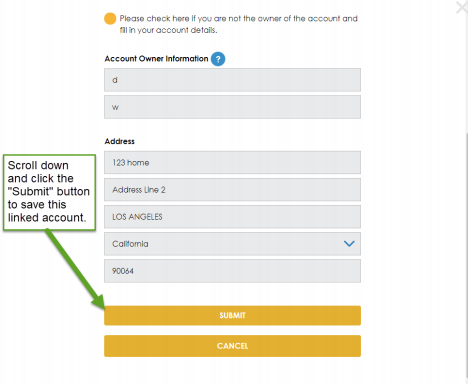Close the dialog with the X icon
The width and height of the screenshot is (468, 384).
[462, 7]
